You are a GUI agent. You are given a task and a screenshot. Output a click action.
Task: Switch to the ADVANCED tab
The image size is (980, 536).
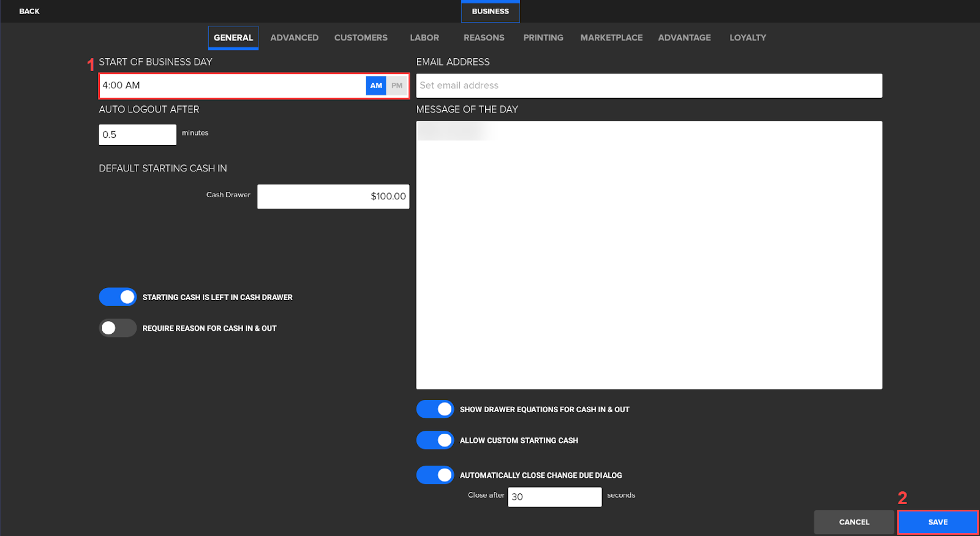[294, 37]
